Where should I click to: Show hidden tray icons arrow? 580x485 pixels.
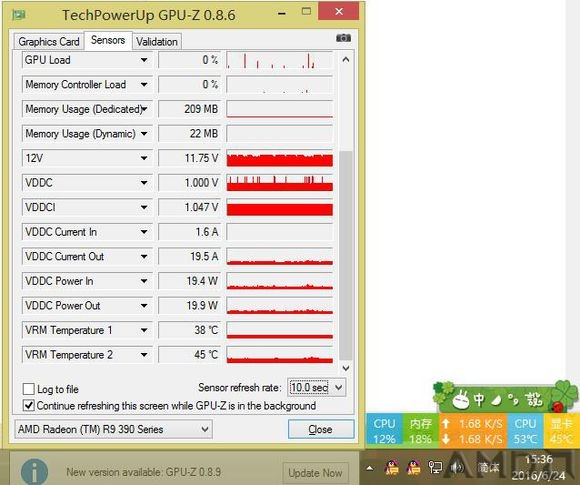tap(370, 468)
